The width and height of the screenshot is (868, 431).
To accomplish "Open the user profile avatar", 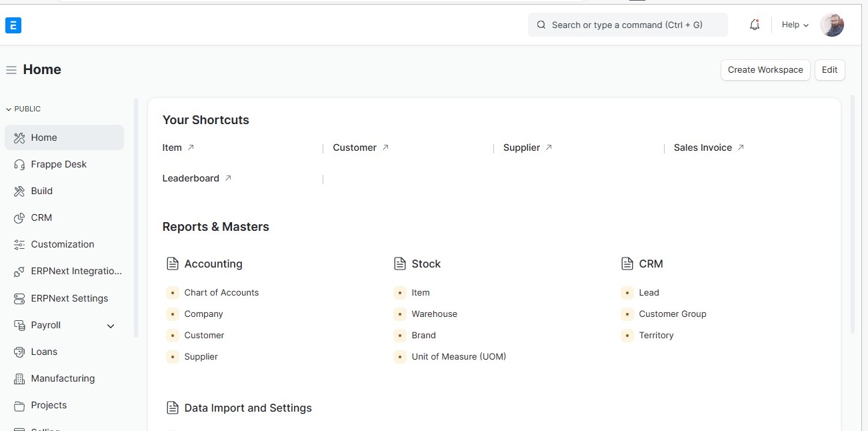I will 832,25.
